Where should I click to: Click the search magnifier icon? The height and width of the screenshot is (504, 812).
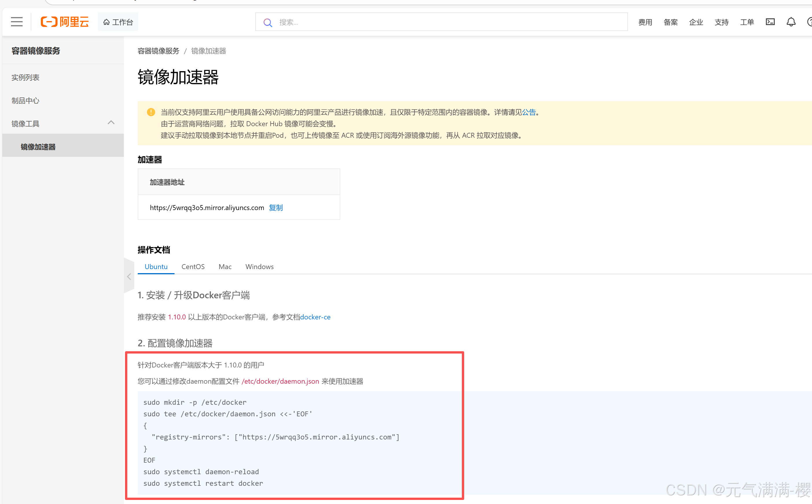point(268,22)
